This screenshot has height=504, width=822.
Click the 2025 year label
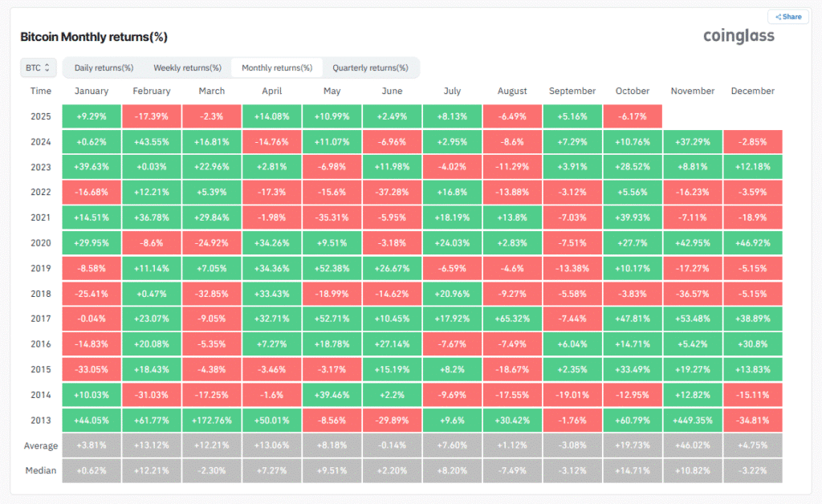coord(40,116)
